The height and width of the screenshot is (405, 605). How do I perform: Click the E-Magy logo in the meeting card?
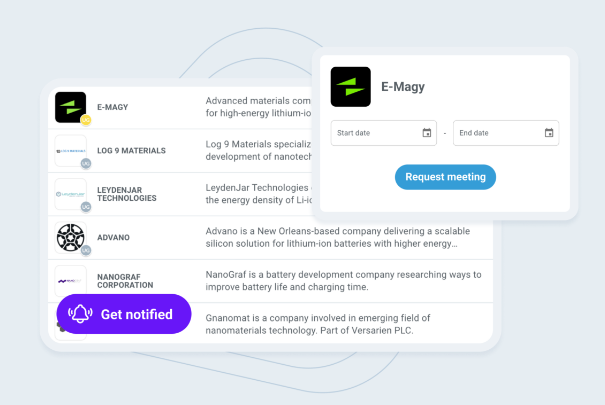pos(350,87)
